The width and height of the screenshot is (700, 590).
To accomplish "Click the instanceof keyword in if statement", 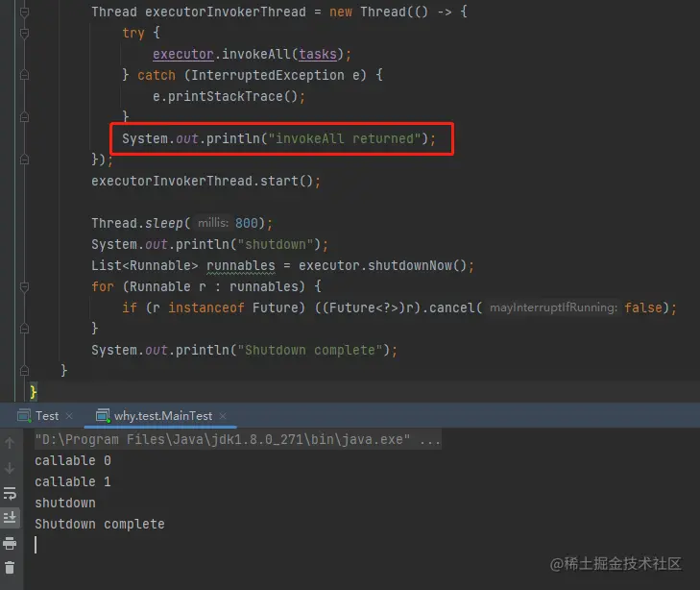I will pyautogui.click(x=206, y=307).
